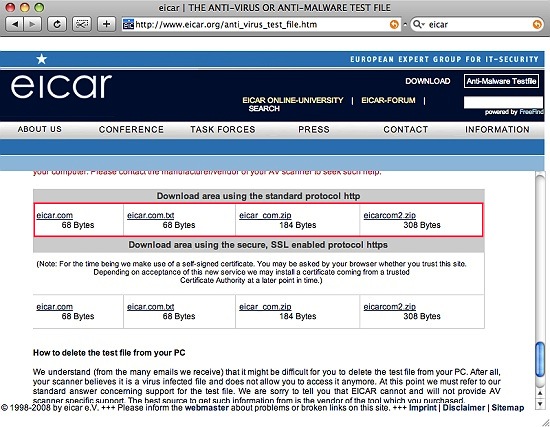Click the window resize grip in the corner
Image resolution: width=550 pixels, height=427 pixels.
pos(545,422)
